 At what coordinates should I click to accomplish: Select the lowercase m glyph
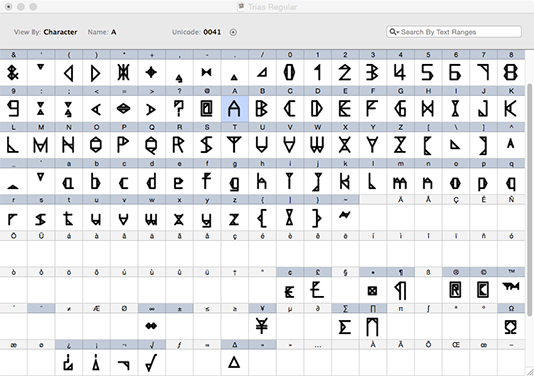click(x=400, y=182)
